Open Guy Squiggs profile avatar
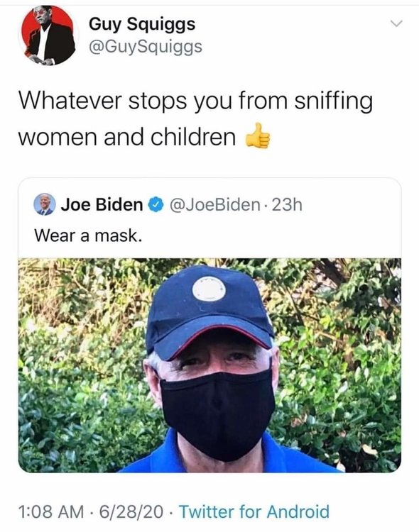Screen dimensions: 419x532 point(48,35)
